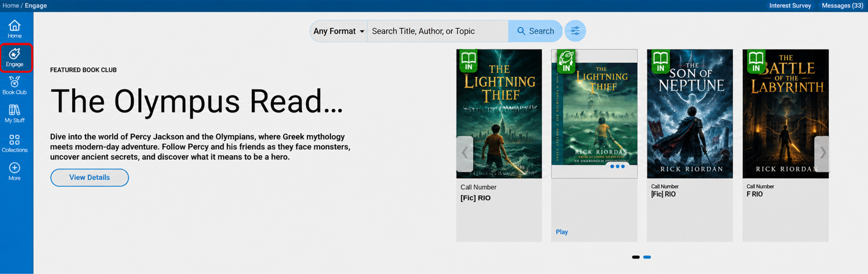Image resolution: width=868 pixels, height=274 pixels.
Task: Click The Olympus Read... heading
Action: 197,102
